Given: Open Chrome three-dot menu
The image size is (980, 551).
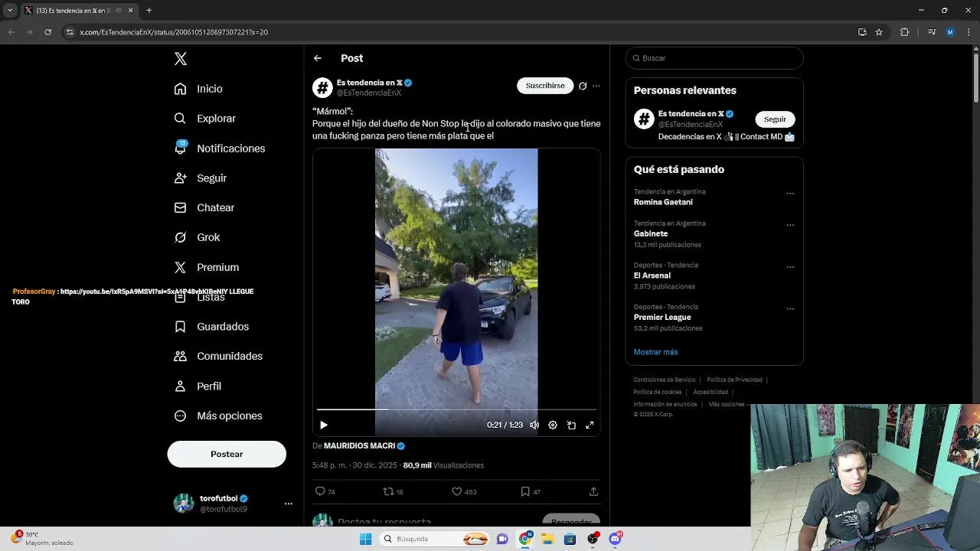Looking at the screenshot, I should point(968,32).
